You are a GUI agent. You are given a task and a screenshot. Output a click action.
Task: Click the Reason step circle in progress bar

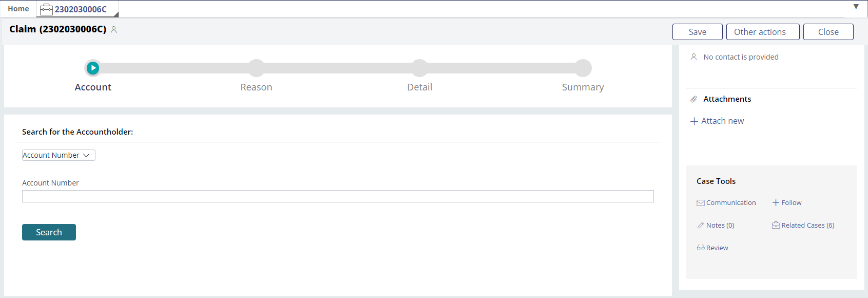tap(256, 68)
